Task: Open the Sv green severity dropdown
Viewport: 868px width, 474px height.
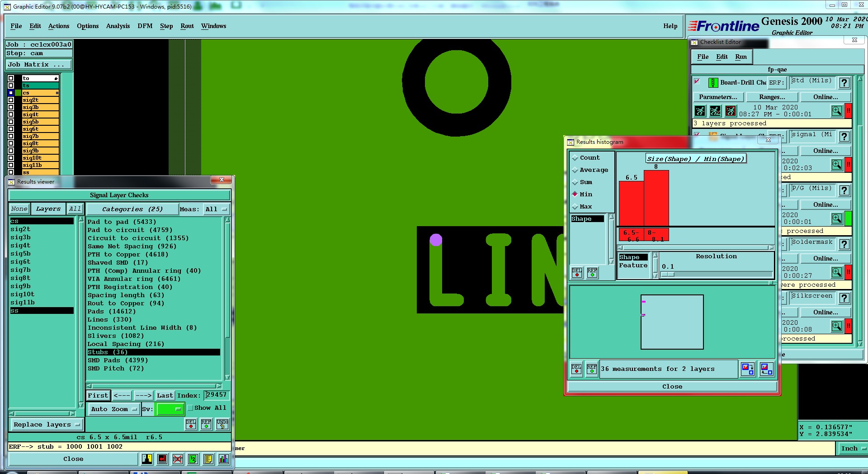Action: coord(170,409)
